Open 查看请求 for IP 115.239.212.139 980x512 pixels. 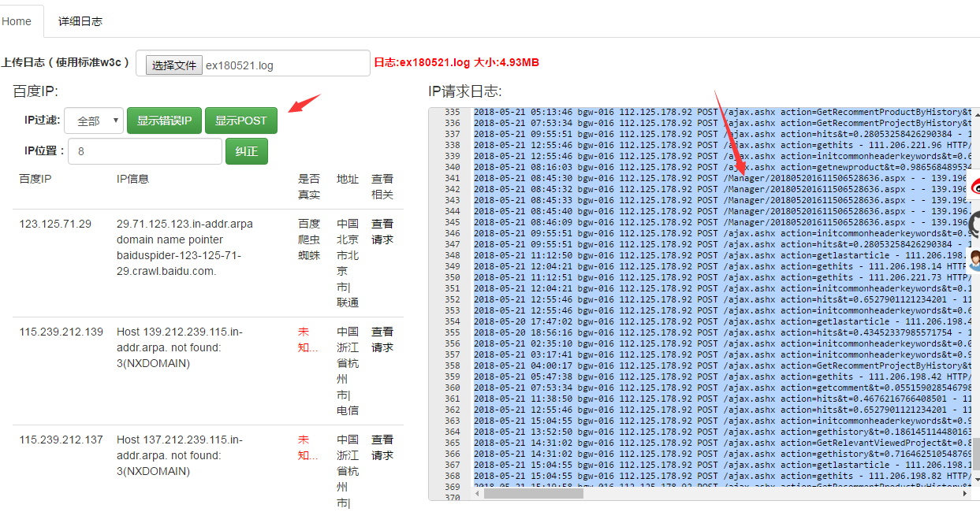tap(382, 339)
